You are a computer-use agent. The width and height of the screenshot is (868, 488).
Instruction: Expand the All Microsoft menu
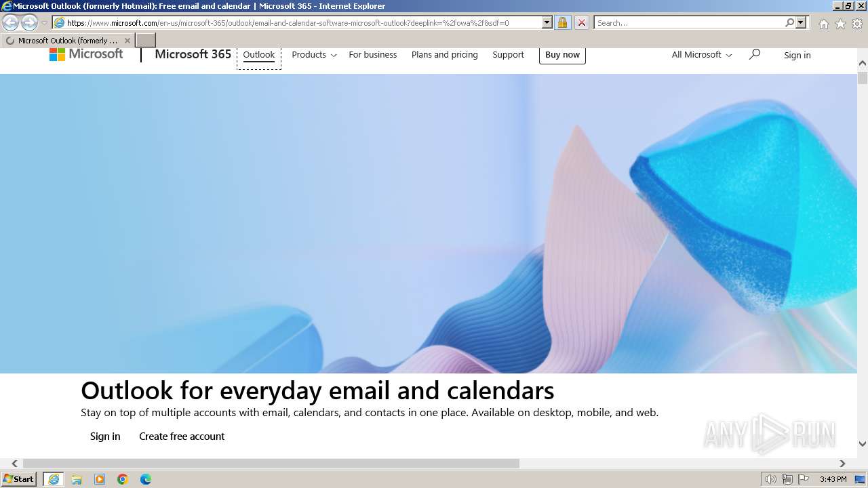(702, 55)
